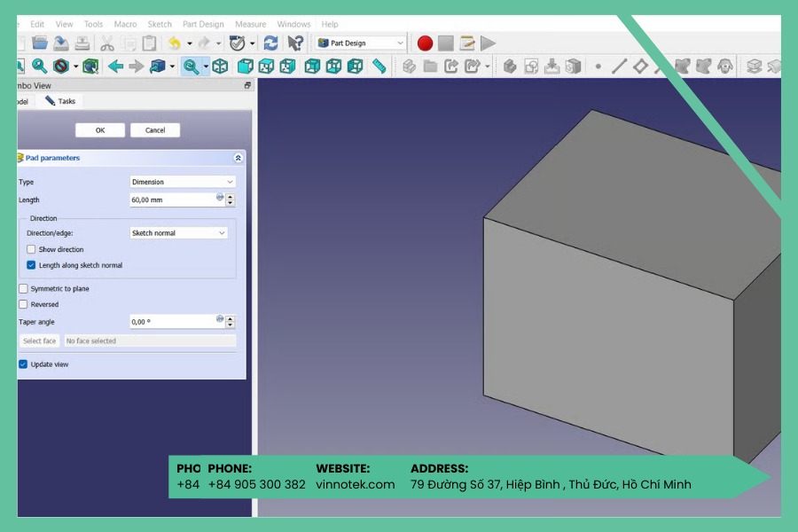The image size is (798, 532).
Task: Click the Paste clipboard icon
Action: pyautogui.click(x=149, y=43)
